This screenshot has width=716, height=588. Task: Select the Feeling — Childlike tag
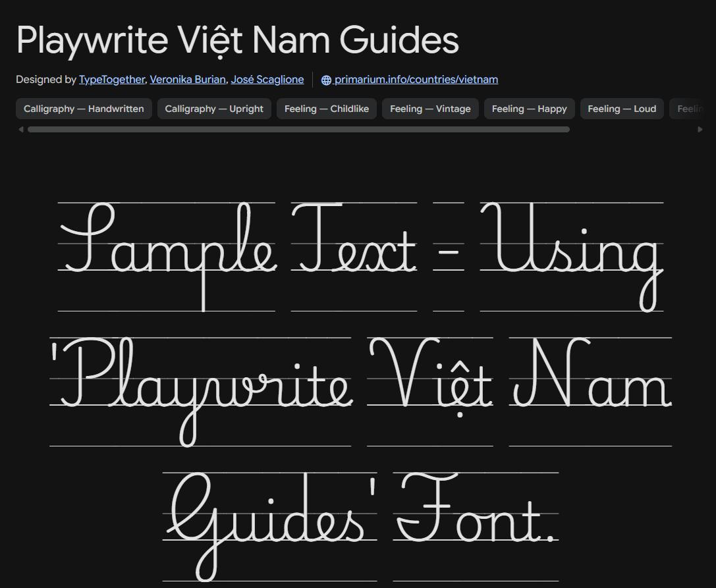click(327, 109)
